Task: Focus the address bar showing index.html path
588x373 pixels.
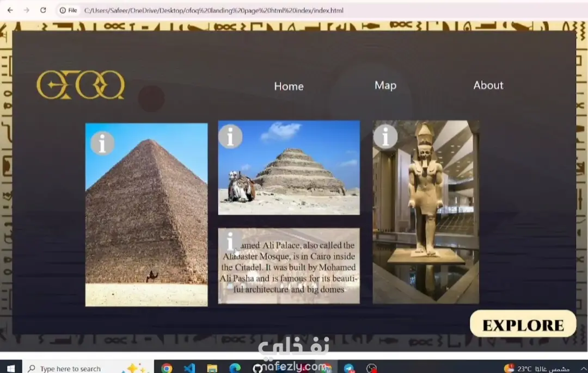Action: coord(214,10)
